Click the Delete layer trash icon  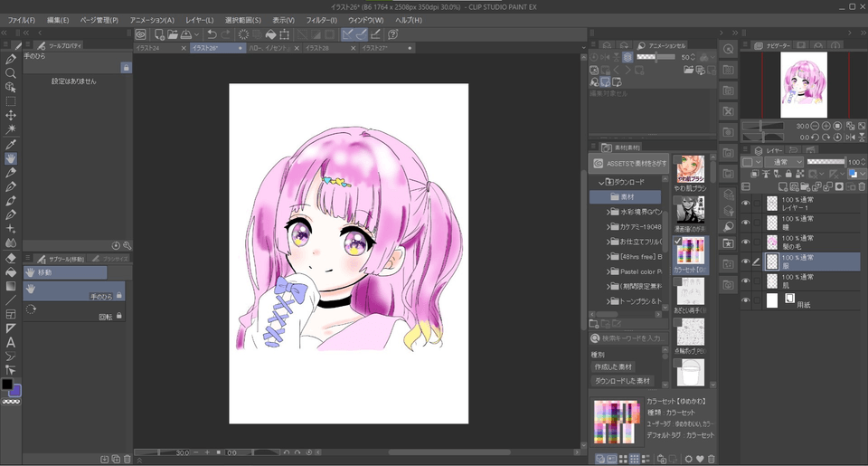862,187
